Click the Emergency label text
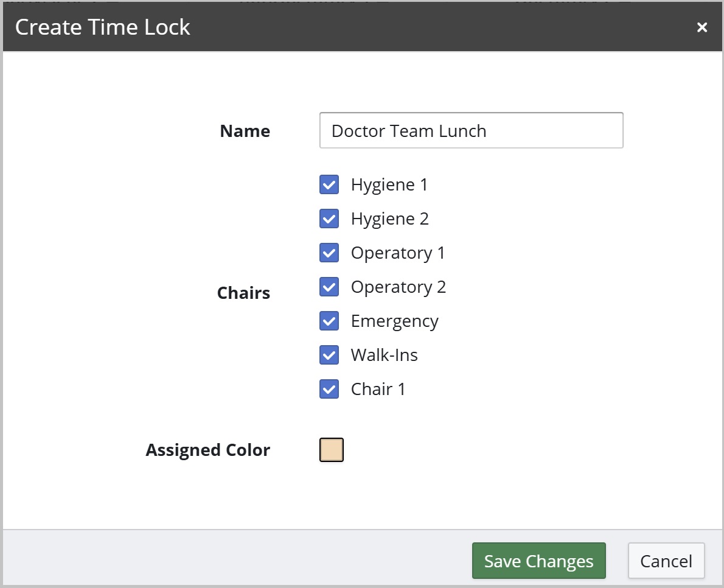724x588 pixels. 395,321
